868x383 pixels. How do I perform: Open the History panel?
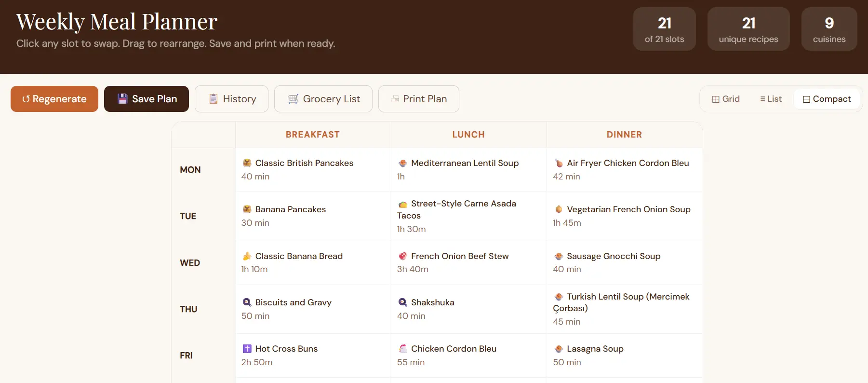click(x=231, y=99)
